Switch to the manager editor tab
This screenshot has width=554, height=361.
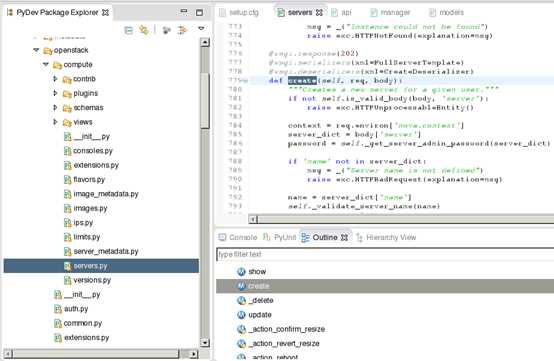pos(390,13)
